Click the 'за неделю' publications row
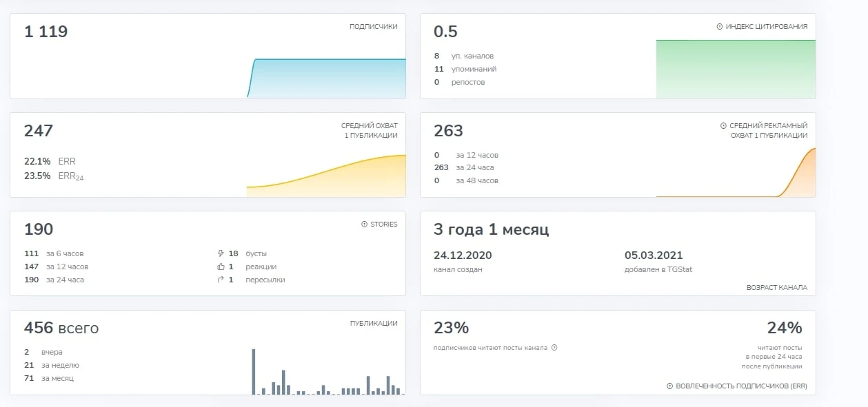 pos(52,365)
